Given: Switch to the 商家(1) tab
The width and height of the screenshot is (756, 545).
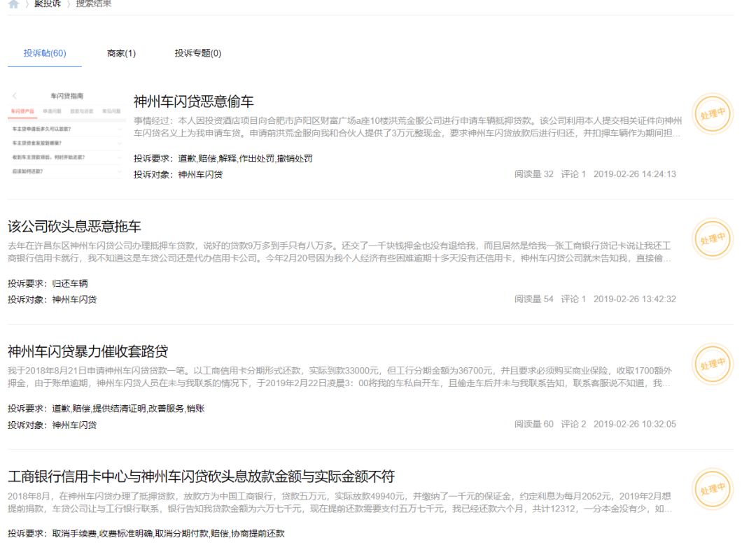Looking at the screenshot, I should [x=121, y=53].
